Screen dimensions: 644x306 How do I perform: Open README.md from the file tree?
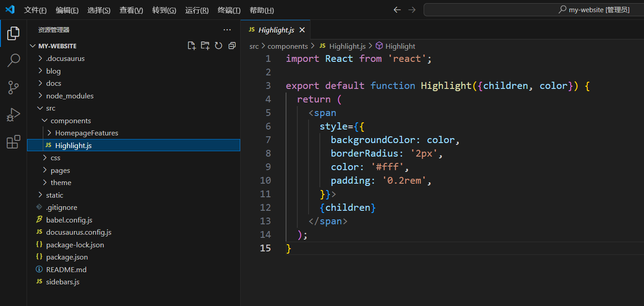133,269
